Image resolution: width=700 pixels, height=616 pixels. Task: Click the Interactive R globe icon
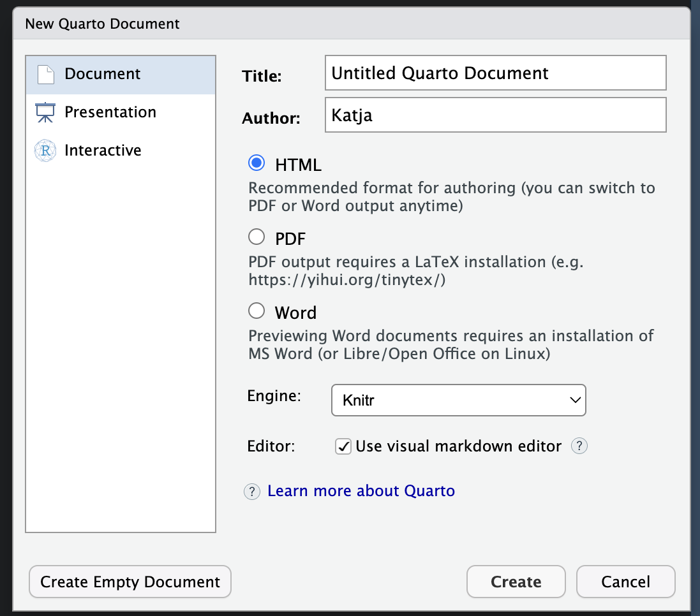tap(46, 150)
